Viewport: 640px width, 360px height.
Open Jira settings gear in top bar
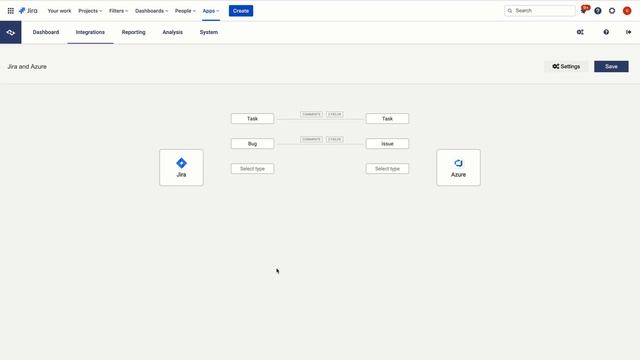612,11
